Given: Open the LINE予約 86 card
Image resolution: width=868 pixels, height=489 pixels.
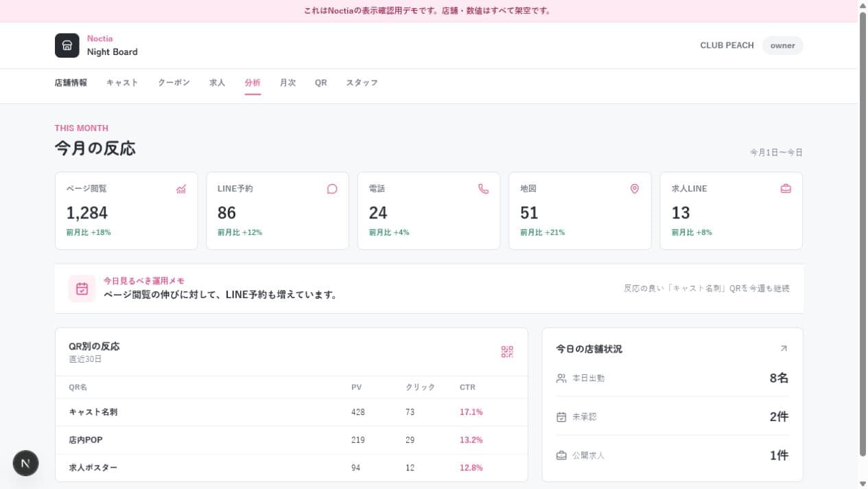Looking at the screenshot, I should (277, 211).
